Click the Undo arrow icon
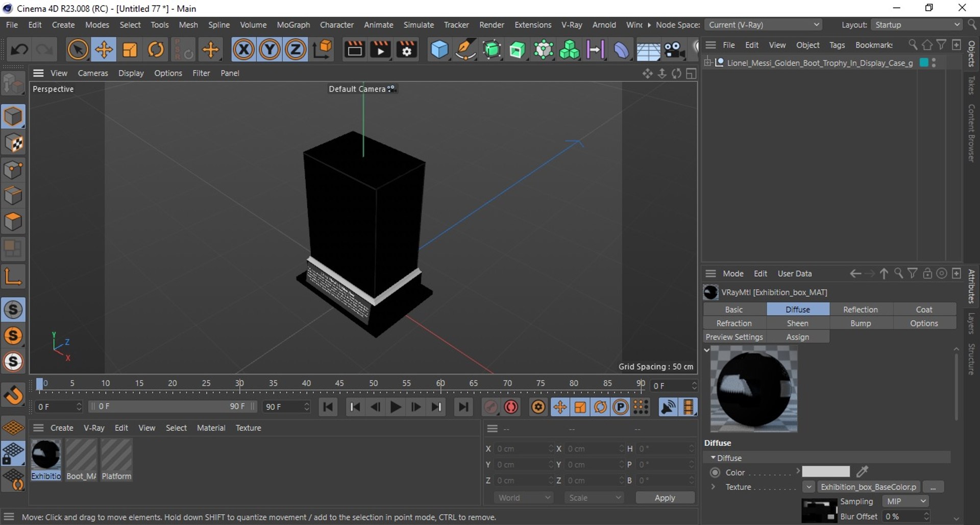Screen dimensions: 980x525 [19, 50]
